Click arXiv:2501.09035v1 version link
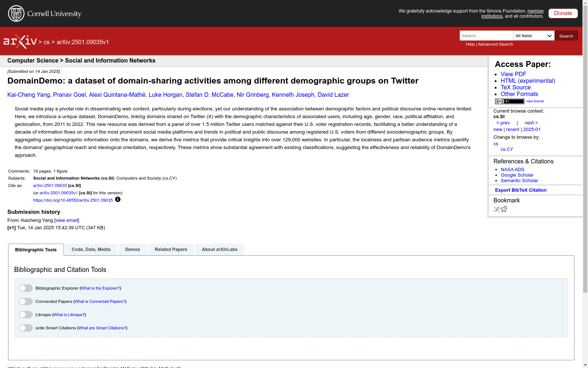The height and width of the screenshot is (368, 588). click(59, 193)
